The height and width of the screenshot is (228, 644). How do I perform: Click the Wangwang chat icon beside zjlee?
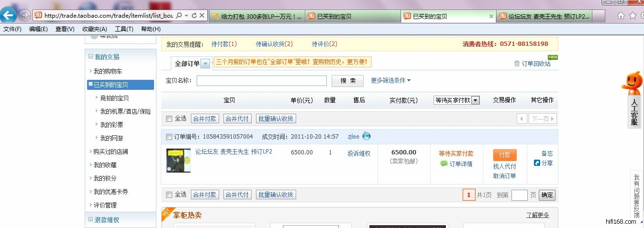(x=366, y=136)
